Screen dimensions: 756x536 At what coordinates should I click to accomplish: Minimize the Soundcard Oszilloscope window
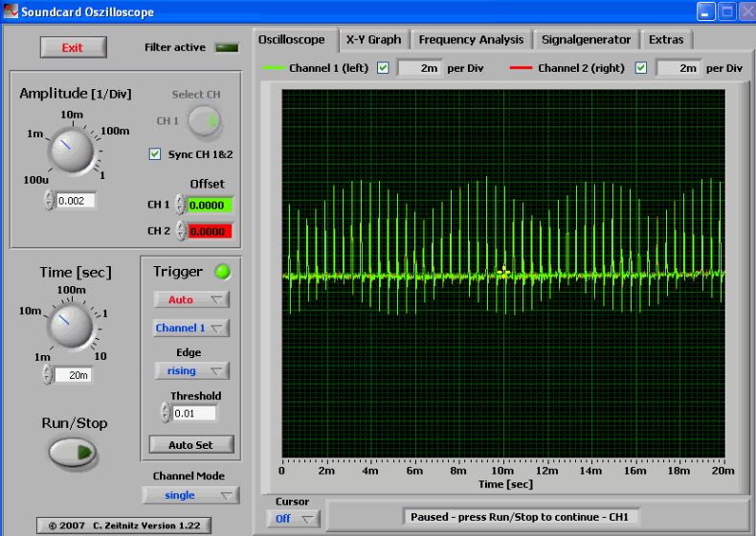tap(705, 11)
